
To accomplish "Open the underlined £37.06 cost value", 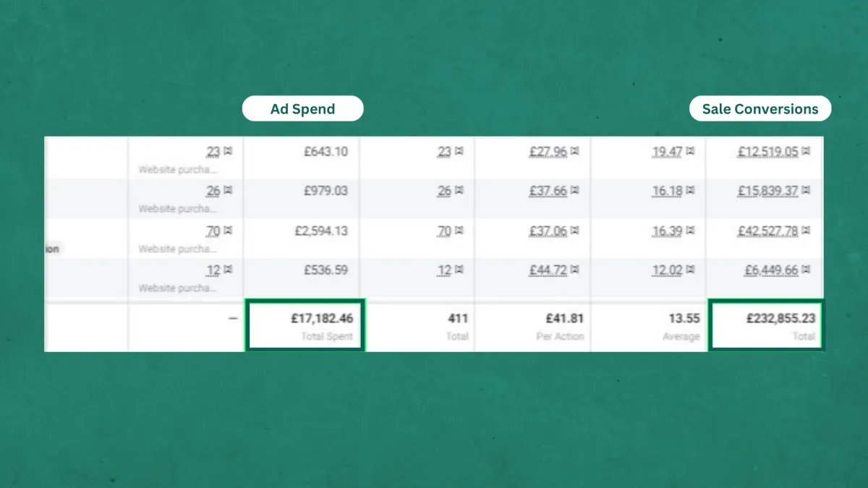I will click(x=548, y=231).
